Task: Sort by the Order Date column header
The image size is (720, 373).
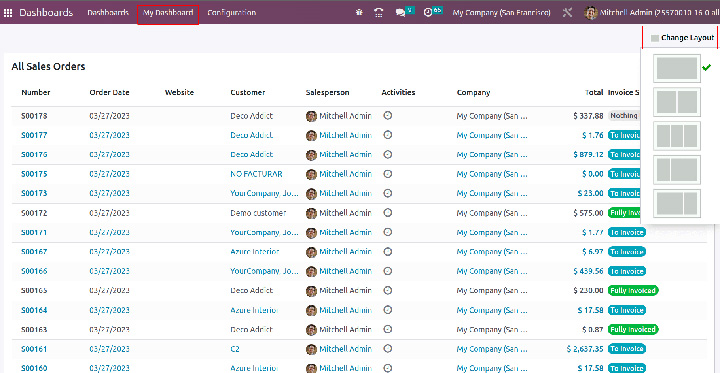Action: 109,92
